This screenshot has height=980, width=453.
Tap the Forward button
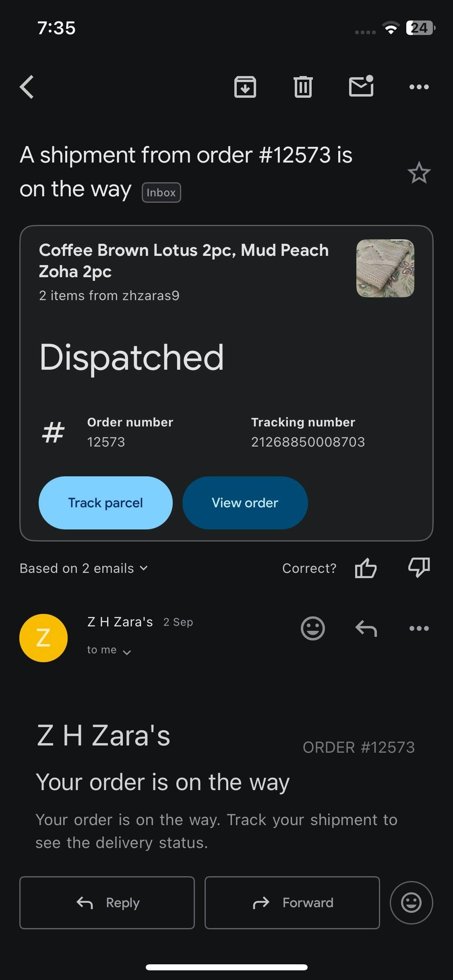pyautogui.click(x=292, y=903)
